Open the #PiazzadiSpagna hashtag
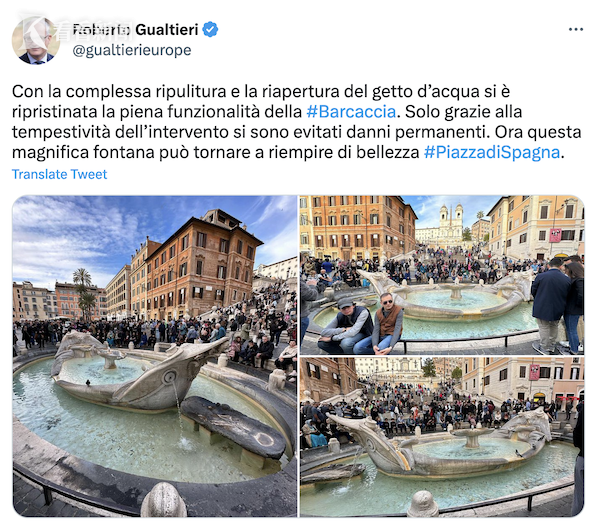Image resolution: width=600 pixels, height=529 pixels. [492, 152]
